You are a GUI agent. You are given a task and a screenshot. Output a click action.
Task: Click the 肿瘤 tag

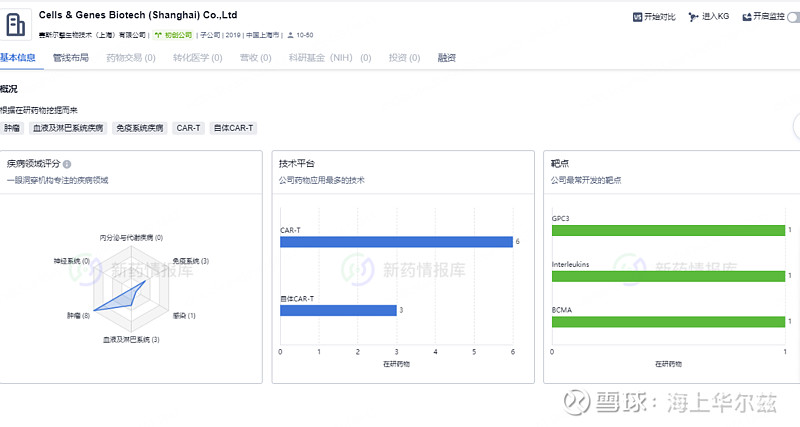(x=12, y=128)
